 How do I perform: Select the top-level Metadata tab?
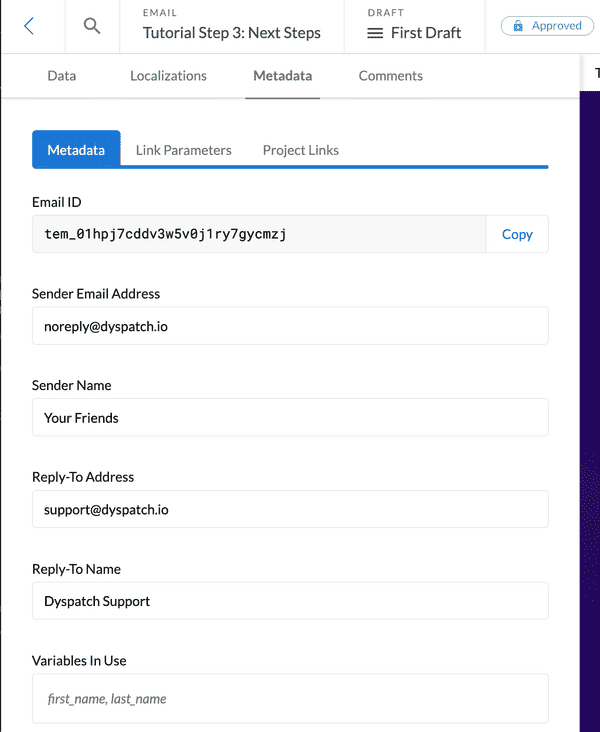(282, 76)
